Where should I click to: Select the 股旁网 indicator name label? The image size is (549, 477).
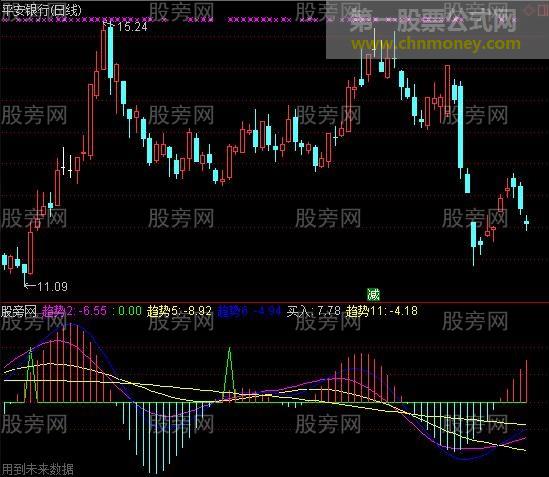coord(19,311)
